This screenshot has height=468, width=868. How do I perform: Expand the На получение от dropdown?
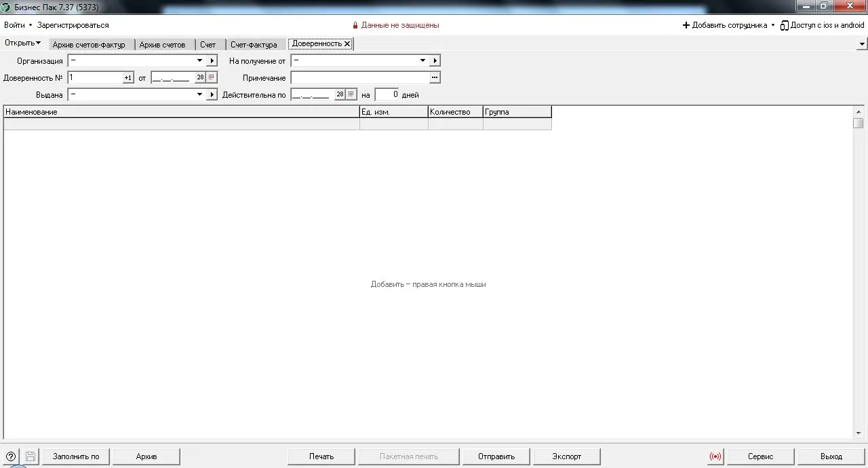[423, 61]
